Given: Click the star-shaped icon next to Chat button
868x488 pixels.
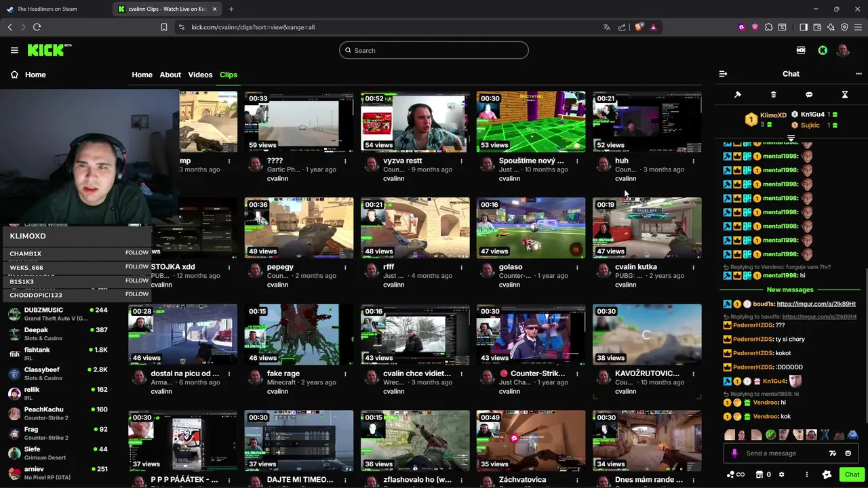Looking at the screenshot, I should [x=827, y=474].
